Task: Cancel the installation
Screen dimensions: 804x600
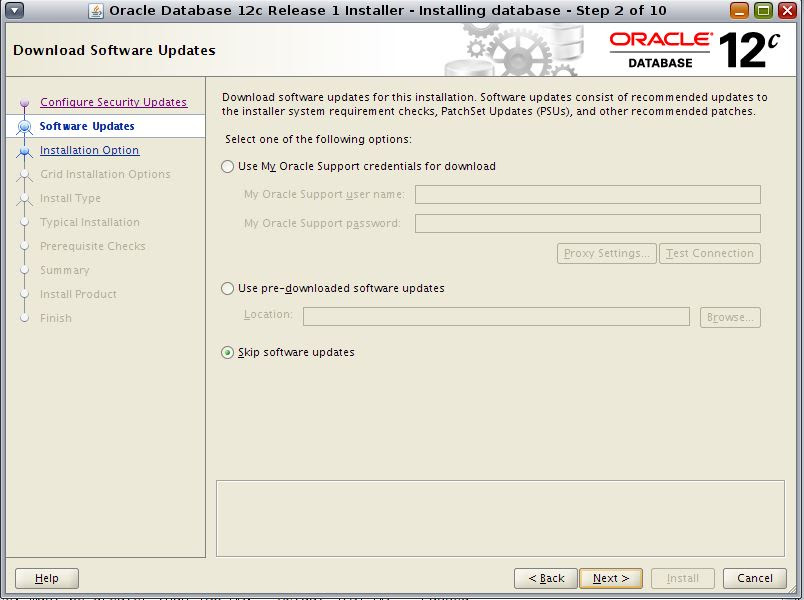Action: coord(755,578)
